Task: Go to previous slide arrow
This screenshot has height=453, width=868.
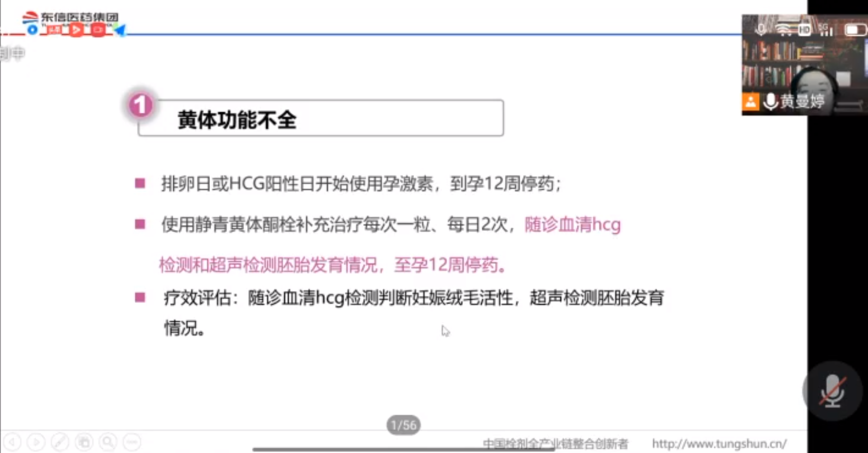Action: pyautogui.click(x=12, y=443)
